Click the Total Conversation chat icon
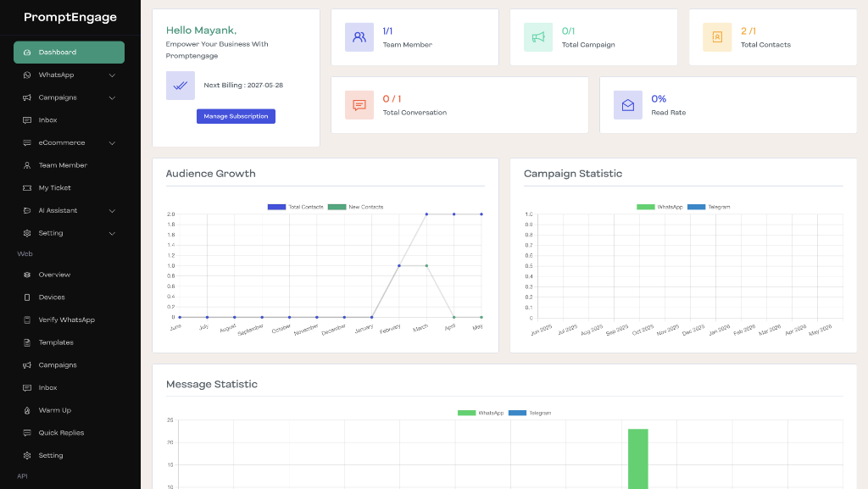 coord(359,105)
